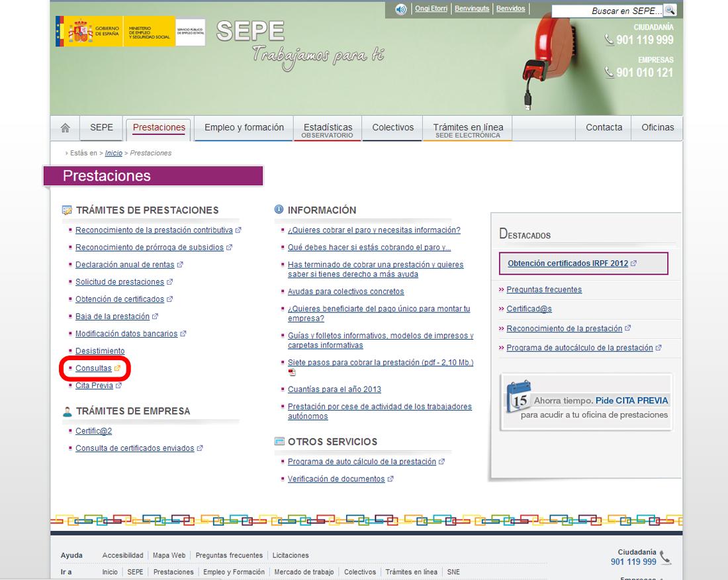The height and width of the screenshot is (580, 728).
Task: Open the Oficinas menu item
Action: [x=657, y=128]
